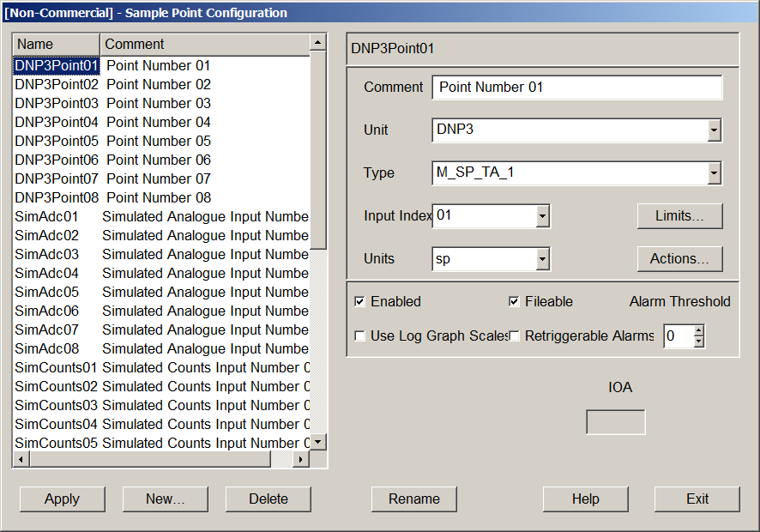Open the Type dropdown showing M_SP_TA_1
Image resolution: width=760 pixels, height=532 pixels.
point(714,172)
